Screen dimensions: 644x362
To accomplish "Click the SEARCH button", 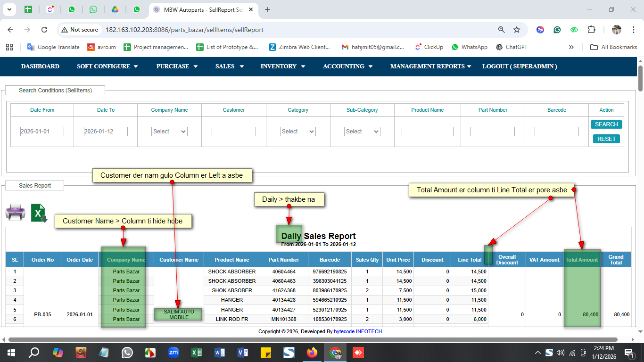I will point(606,124).
